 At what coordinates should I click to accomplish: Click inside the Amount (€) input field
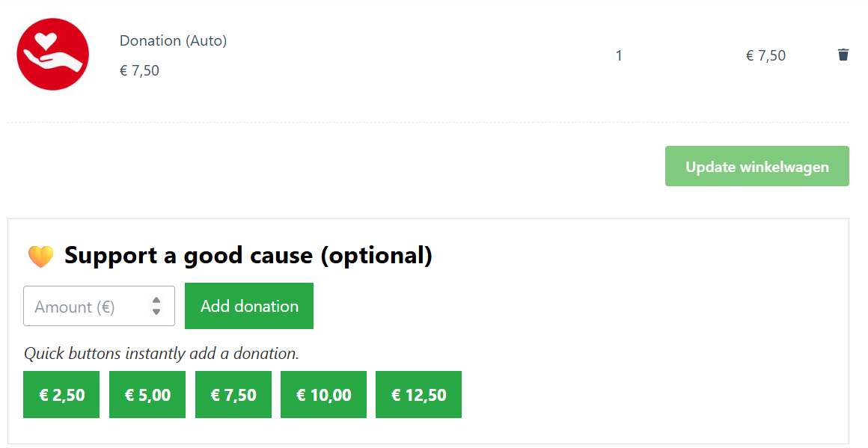coord(90,306)
